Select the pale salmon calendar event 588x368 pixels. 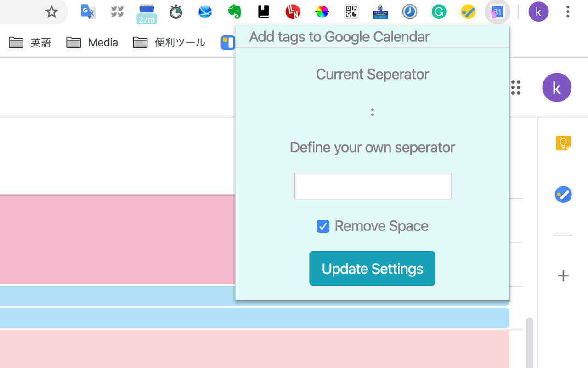254,349
